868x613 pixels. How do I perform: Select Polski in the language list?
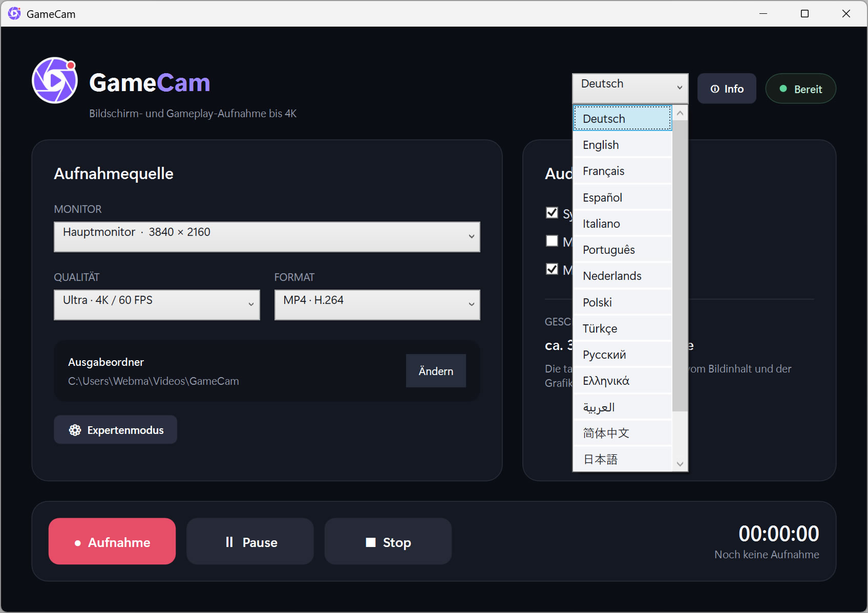(x=622, y=302)
